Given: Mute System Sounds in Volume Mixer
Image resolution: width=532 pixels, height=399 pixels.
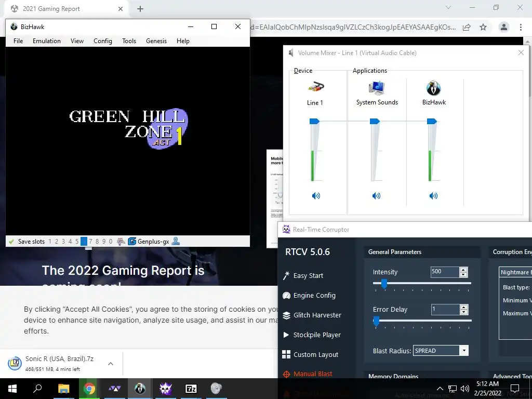Looking at the screenshot, I should pyautogui.click(x=376, y=196).
